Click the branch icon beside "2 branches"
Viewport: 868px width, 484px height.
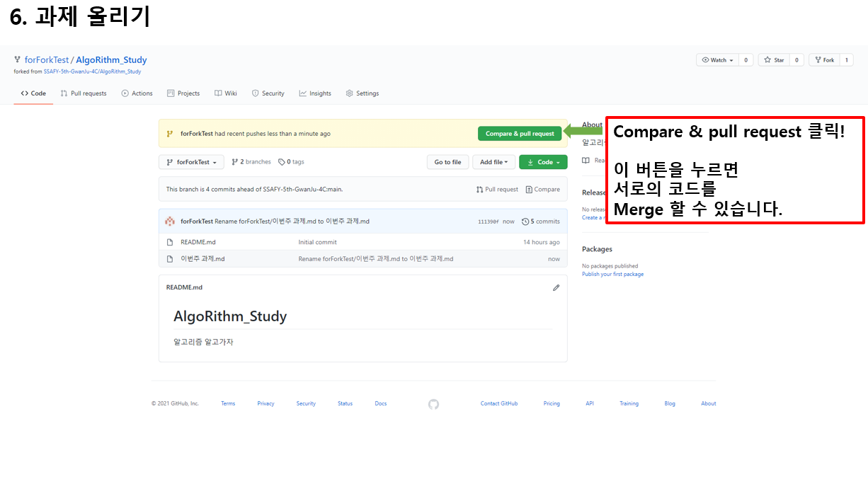tap(234, 162)
